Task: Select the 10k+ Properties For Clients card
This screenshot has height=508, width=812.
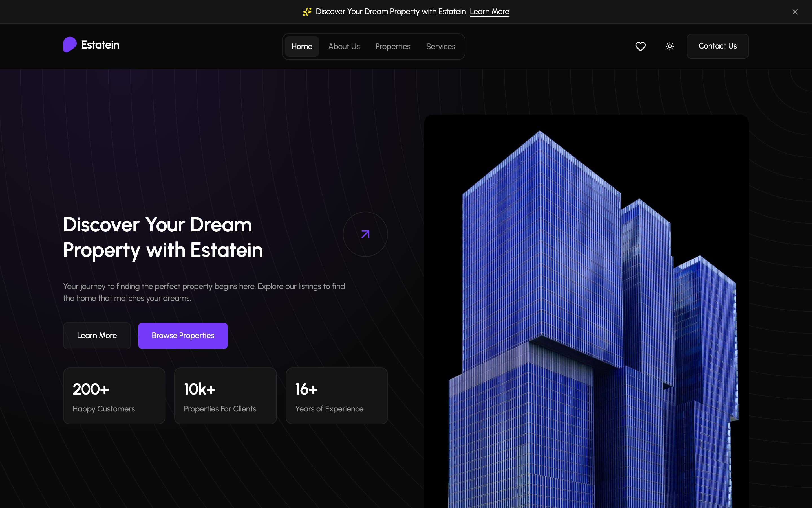Action: coord(226,396)
